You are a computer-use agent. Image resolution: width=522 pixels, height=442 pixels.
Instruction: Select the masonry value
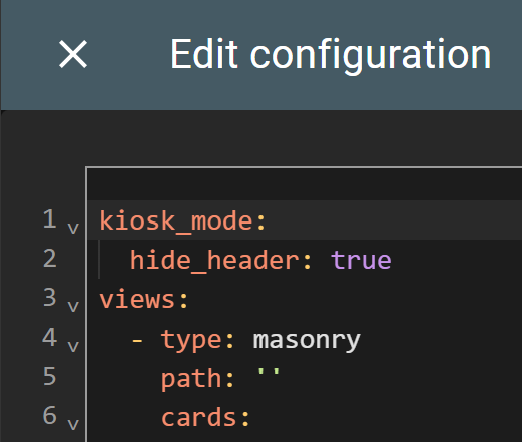[307, 340]
